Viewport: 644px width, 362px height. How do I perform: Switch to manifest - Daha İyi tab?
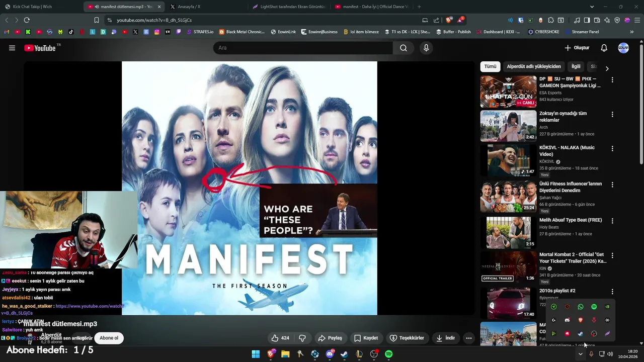tap(372, 7)
